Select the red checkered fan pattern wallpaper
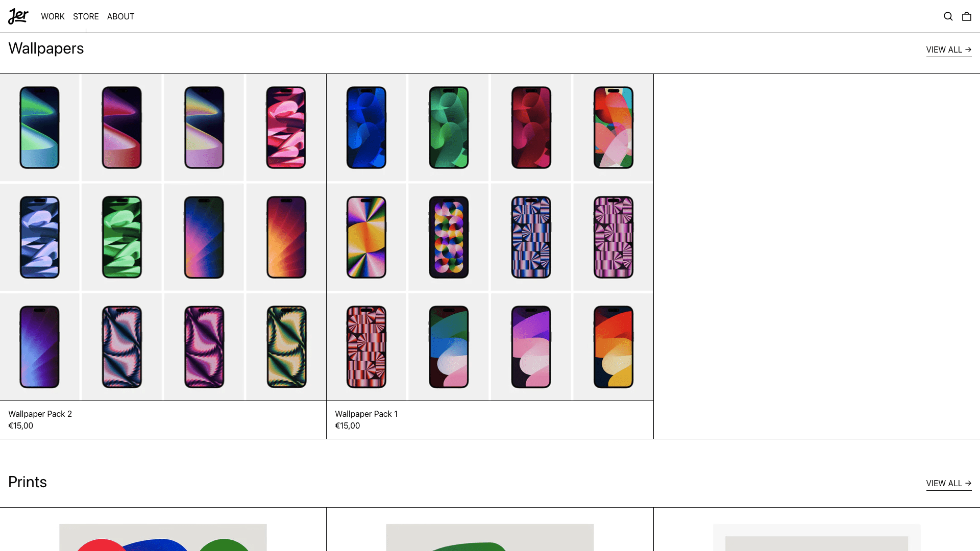This screenshot has width=980, height=551. tap(366, 347)
